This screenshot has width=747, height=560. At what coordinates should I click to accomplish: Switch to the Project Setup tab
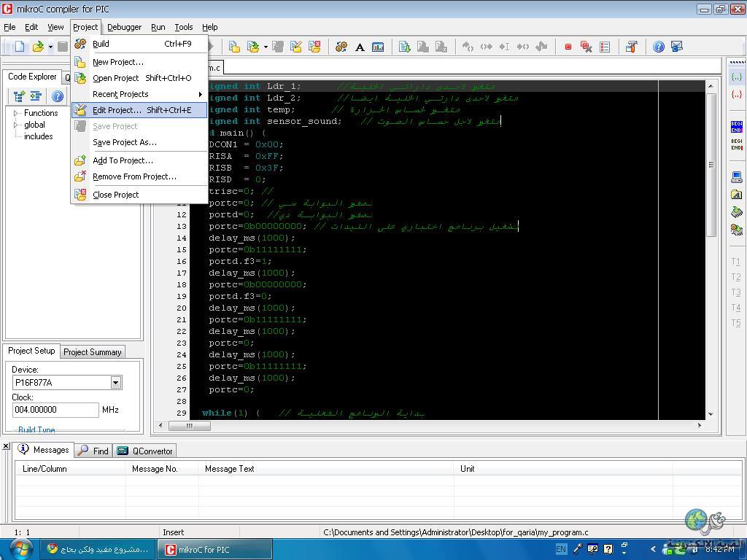31,351
